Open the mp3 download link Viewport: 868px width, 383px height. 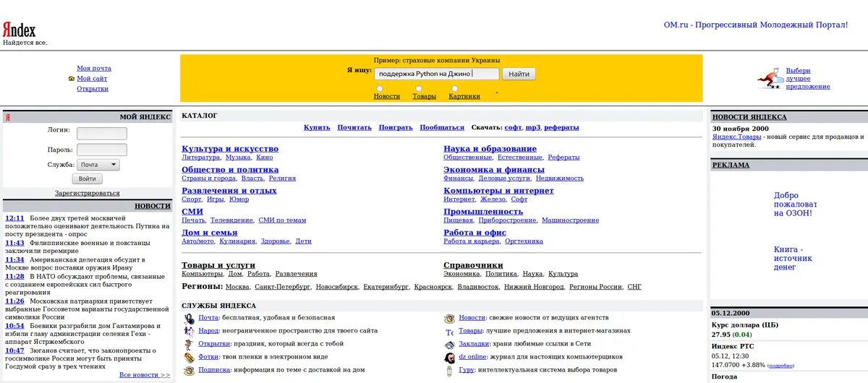point(532,127)
